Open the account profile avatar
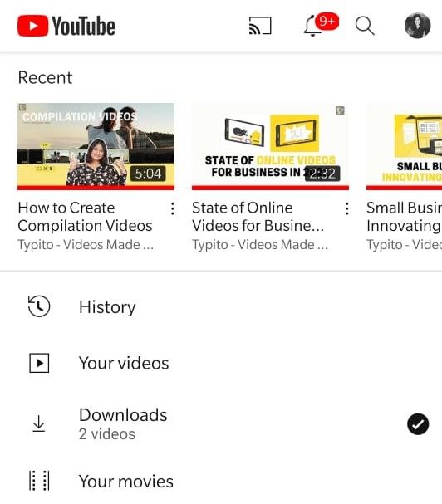This screenshot has height=504, width=442. coord(417,26)
